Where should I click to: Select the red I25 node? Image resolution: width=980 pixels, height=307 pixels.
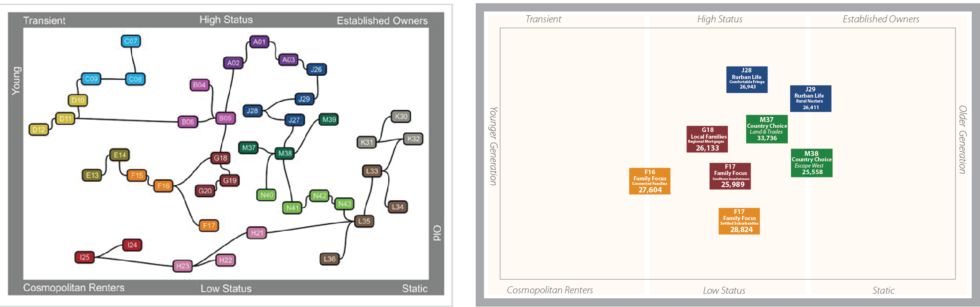point(84,257)
